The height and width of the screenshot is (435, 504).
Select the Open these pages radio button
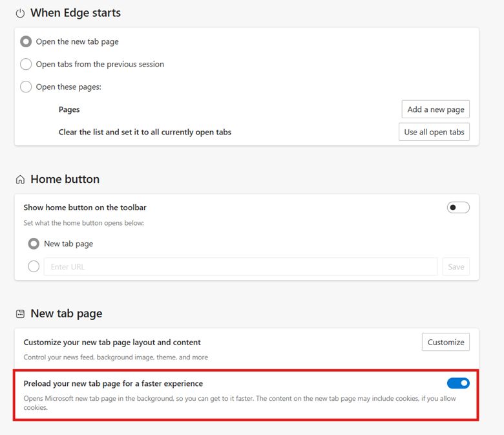click(26, 87)
